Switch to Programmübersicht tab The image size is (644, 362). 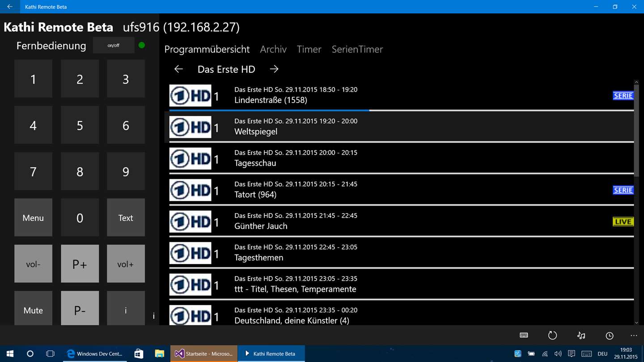[x=207, y=49]
